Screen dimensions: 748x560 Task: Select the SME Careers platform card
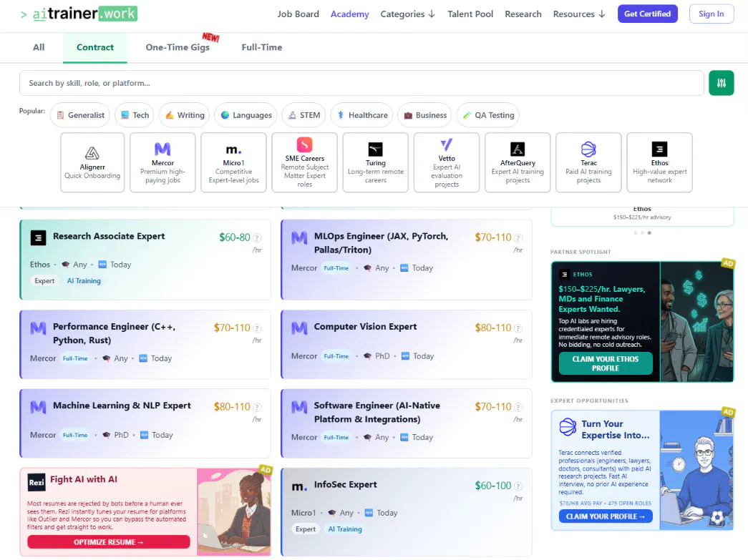305,162
